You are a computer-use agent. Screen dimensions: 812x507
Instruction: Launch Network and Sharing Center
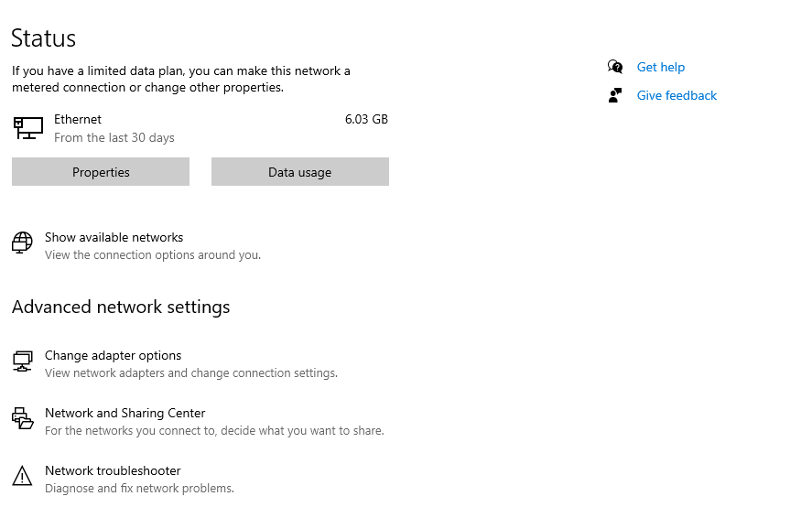coord(125,413)
